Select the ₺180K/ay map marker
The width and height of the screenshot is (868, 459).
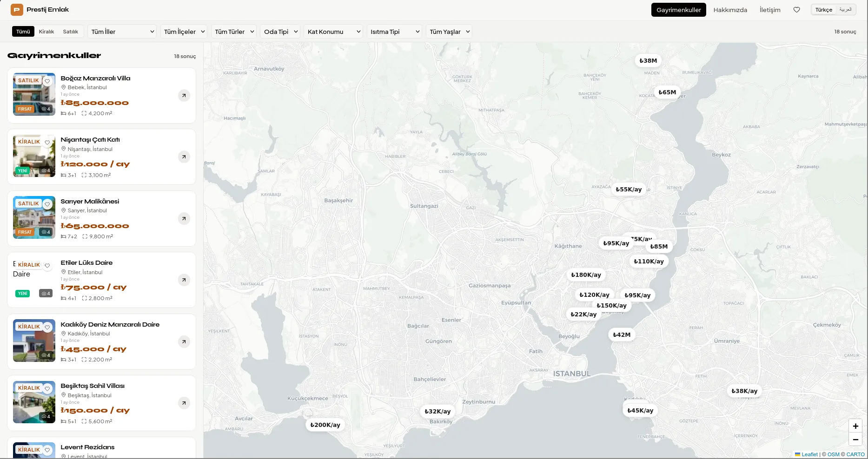coord(586,275)
